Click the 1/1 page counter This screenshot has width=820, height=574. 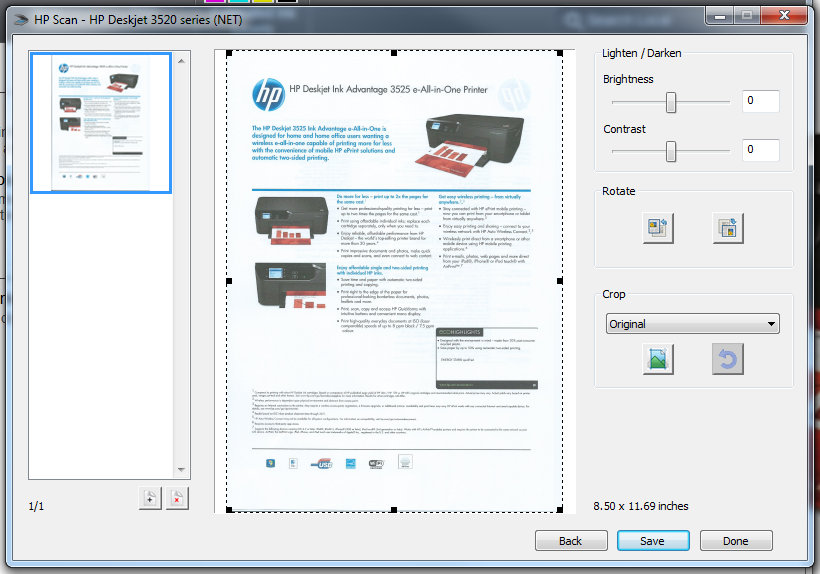[36, 506]
